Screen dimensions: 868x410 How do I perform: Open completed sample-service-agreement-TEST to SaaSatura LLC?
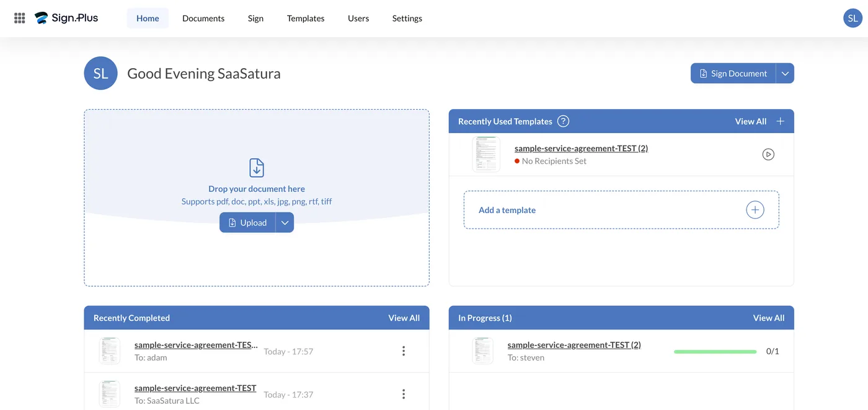tap(195, 388)
